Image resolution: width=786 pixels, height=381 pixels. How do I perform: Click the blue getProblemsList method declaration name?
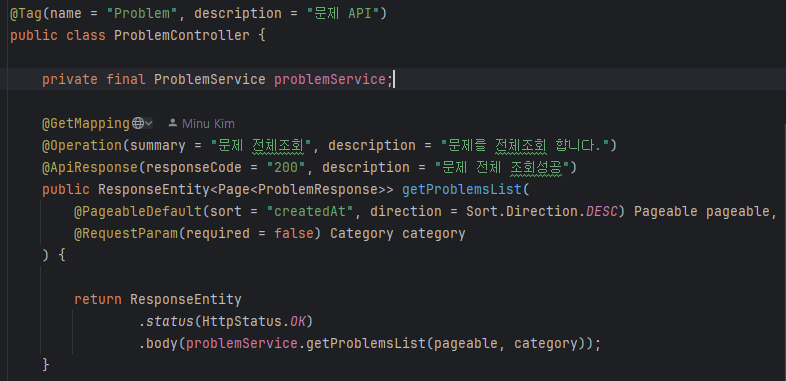(x=462, y=189)
